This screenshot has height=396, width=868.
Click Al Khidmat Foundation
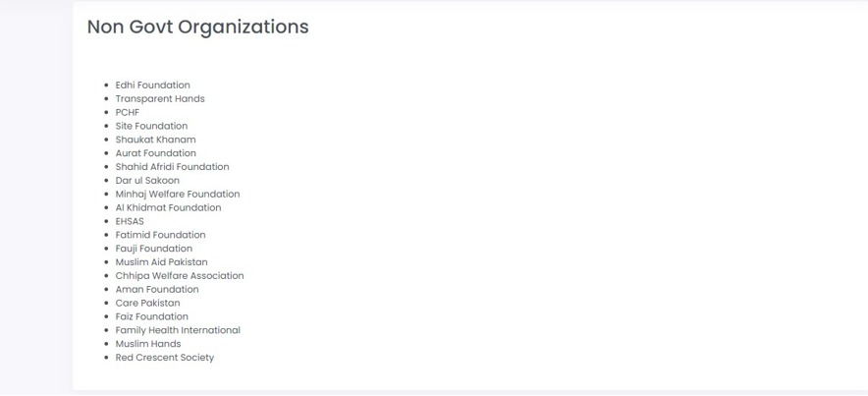[168, 207]
